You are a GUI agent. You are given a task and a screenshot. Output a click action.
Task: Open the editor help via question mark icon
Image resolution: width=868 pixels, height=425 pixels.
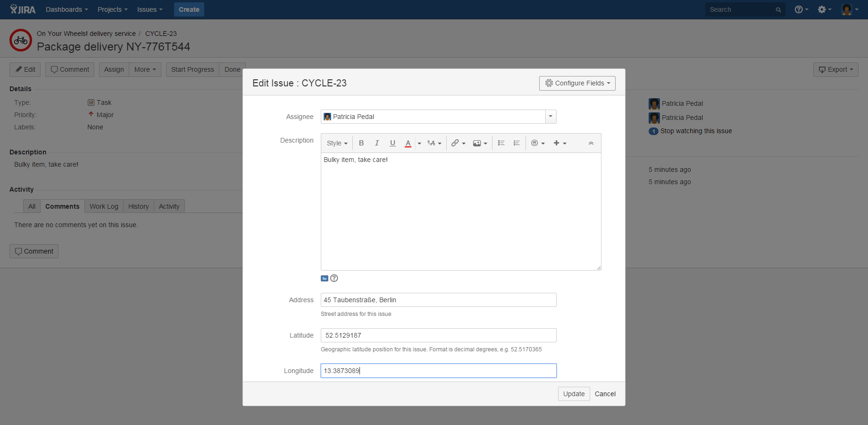(334, 278)
